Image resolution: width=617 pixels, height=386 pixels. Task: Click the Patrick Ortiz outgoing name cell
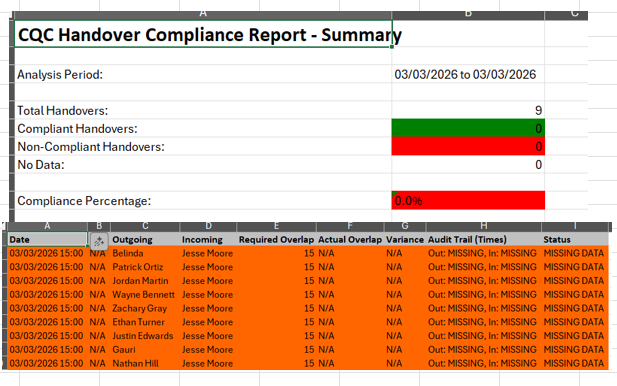pyautogui.click(x=145, y=267)
